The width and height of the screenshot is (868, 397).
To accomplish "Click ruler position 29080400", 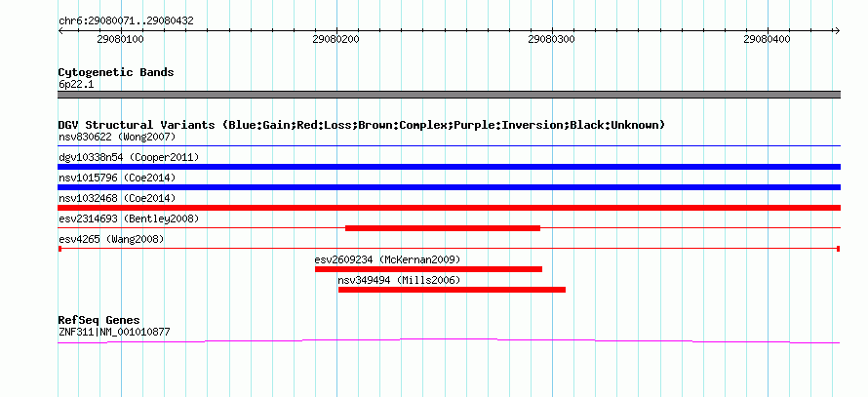I will coord(767,39).
